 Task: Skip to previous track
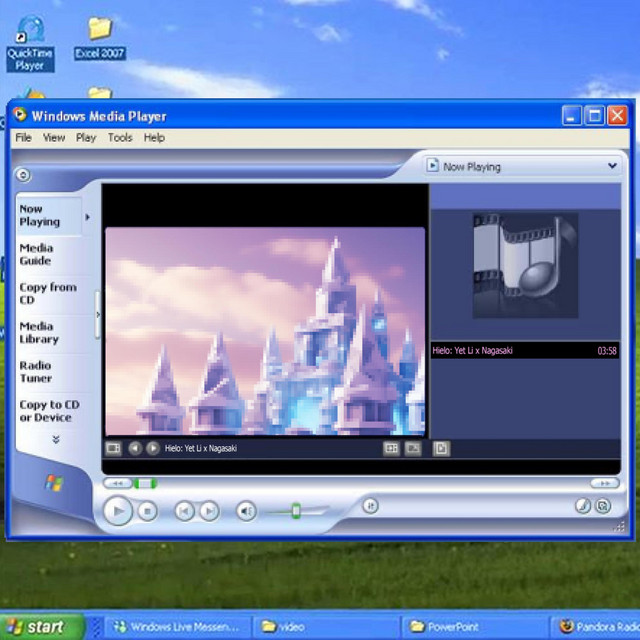coord(184,511)
